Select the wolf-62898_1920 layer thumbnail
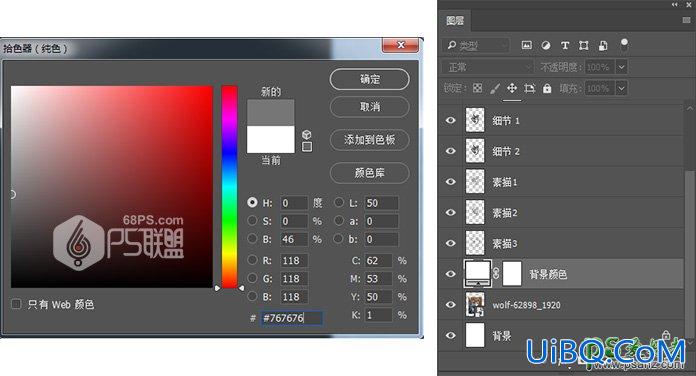Screen dimensions: 696x376 475,304
